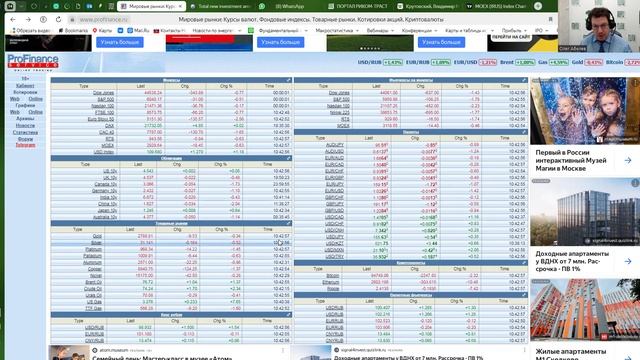Open the Музей Магии ad thumbnail
Viewport: 640px width, 360px height.
(x=584, y=111)
